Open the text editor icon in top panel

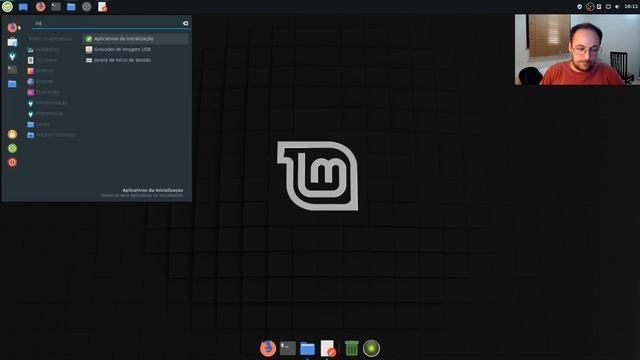coord(102,7)
